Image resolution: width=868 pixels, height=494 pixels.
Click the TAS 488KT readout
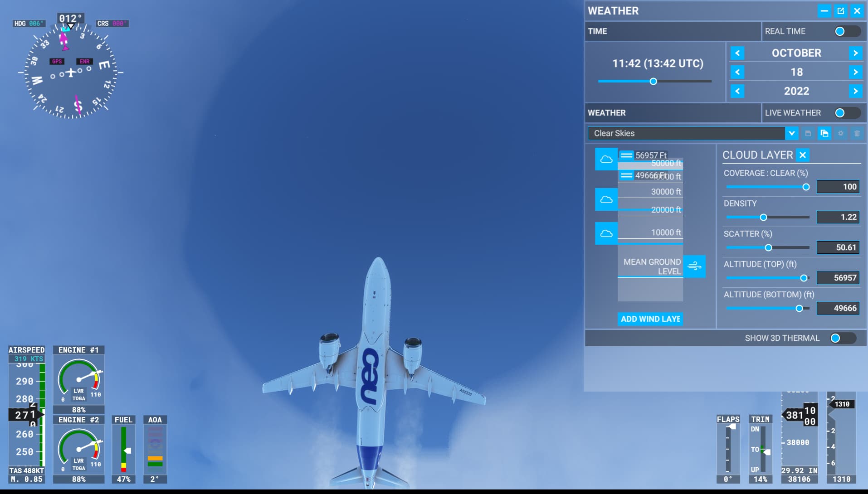27,471
